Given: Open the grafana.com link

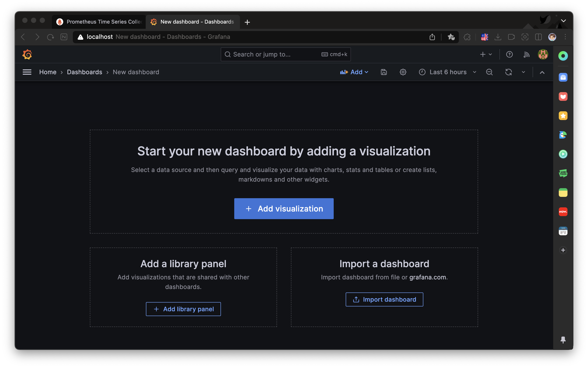Looking at the screenshot, I should tap(427, 277).
